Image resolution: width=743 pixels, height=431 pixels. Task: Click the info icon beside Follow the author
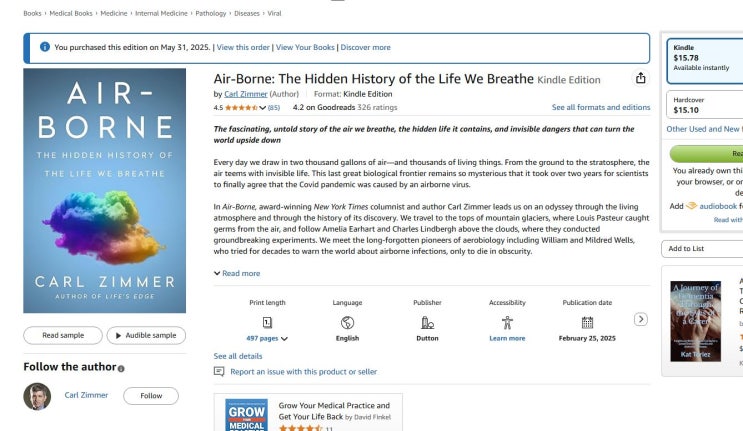[121, 368]
